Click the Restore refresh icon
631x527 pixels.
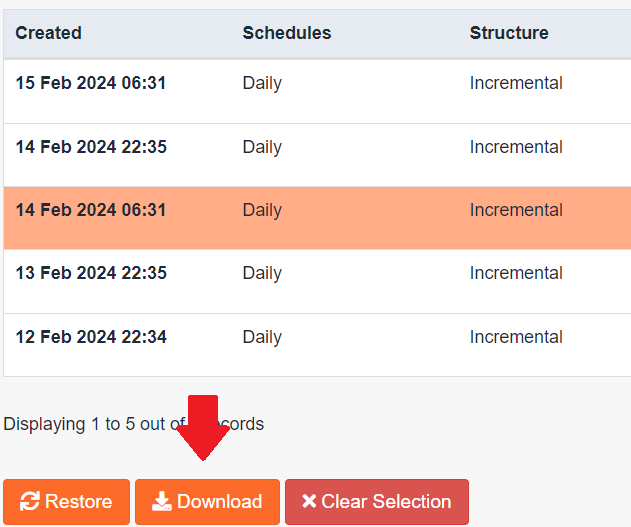(x=29, y=502)
